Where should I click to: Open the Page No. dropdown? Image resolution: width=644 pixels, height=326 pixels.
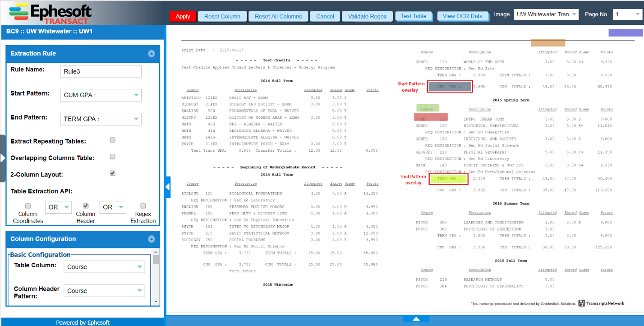click(637, 14)
